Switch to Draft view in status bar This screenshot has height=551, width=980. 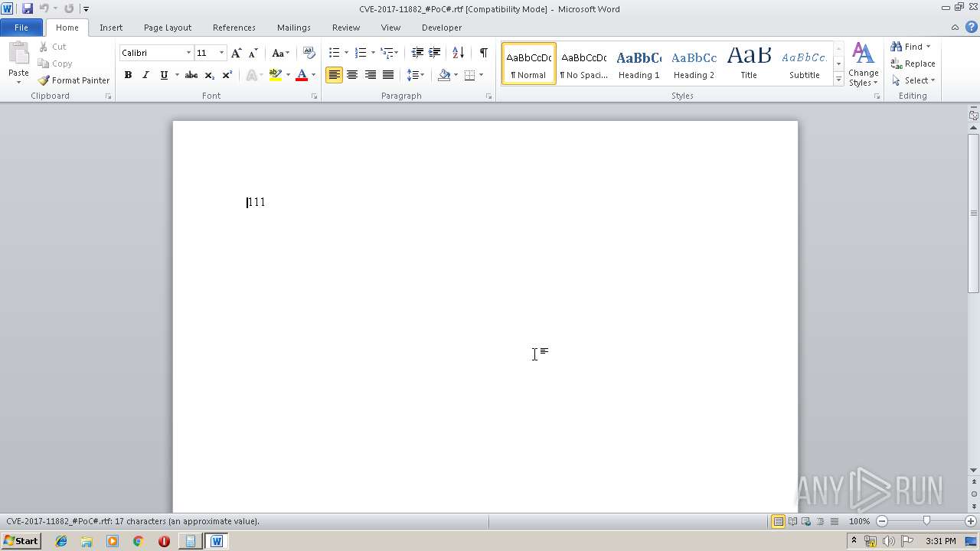pyautogui.click(x=834, y=521)
